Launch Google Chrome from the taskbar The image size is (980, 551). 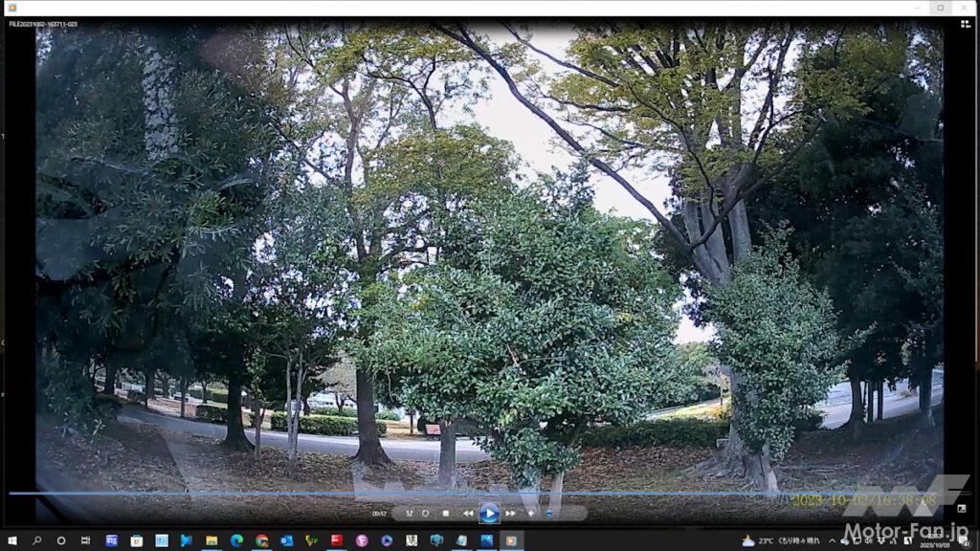point(261,540)
